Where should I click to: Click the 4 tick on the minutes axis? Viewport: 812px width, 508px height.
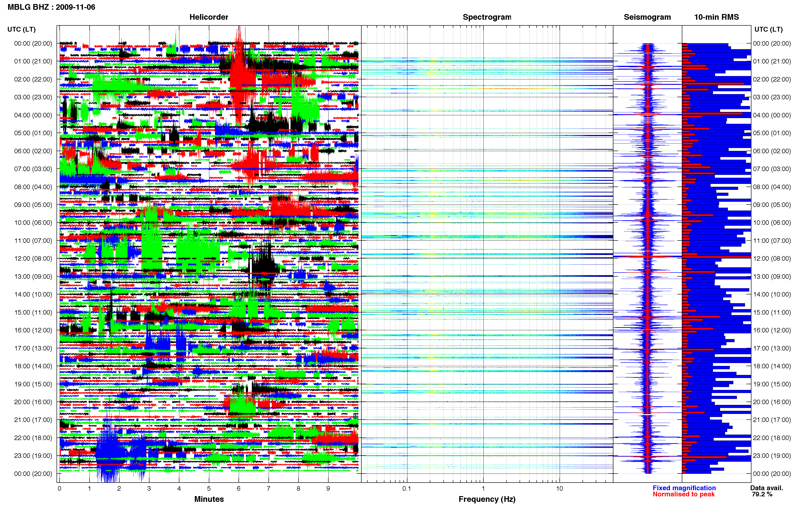[179, 489]
